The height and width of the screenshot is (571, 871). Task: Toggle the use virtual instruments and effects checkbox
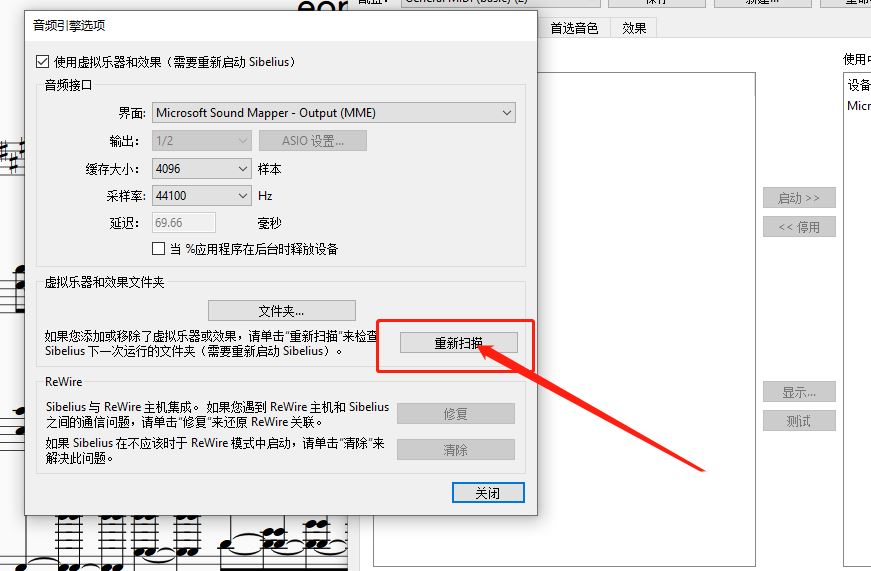(42, 62)
